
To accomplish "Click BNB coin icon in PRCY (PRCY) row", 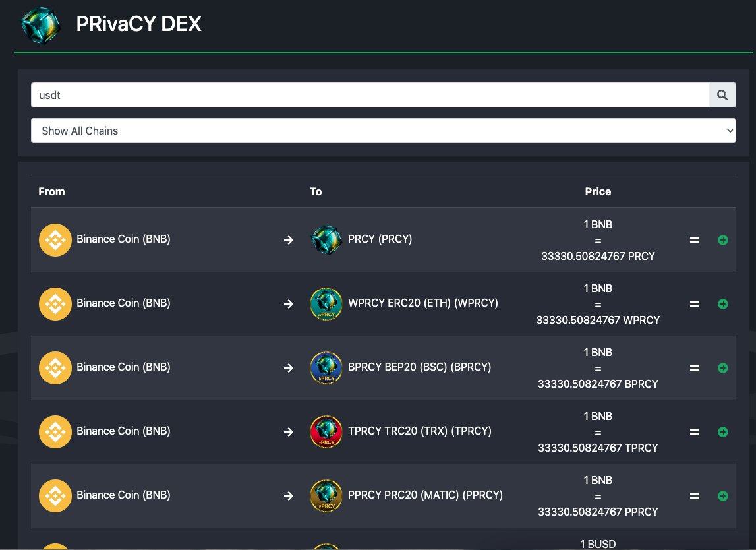I will click(55, 240).
